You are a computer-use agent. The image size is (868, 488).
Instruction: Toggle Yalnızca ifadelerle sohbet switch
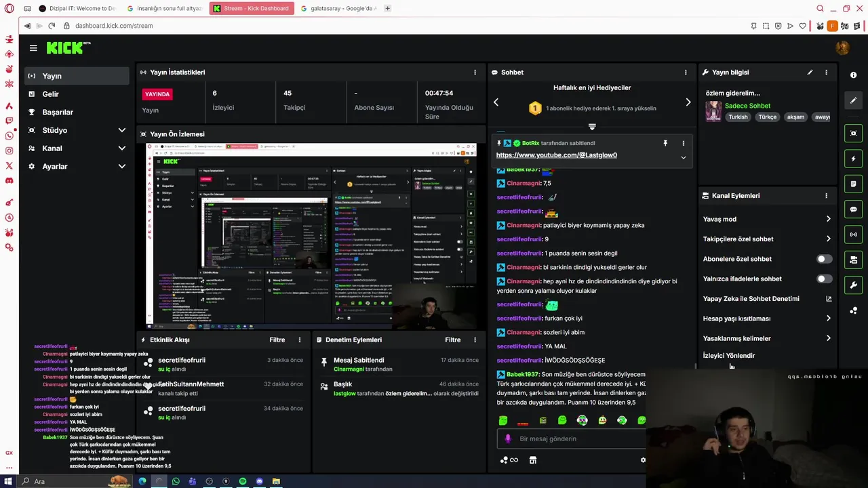pyautogui.click(x=824, y=279)
